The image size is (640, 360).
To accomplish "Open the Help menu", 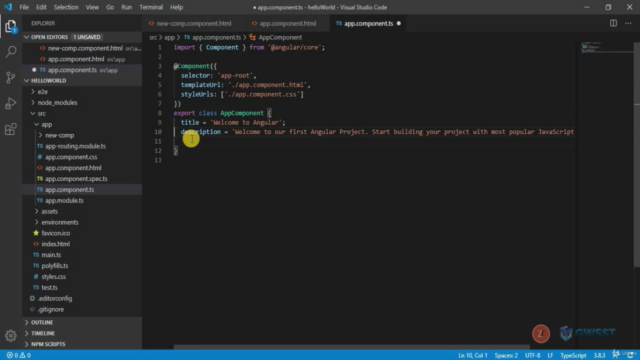I will click(176, 7).
